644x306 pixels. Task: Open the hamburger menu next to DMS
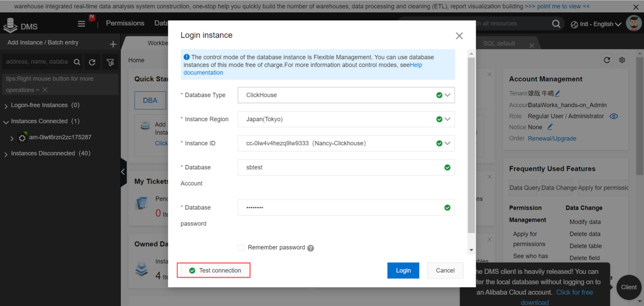(x=82, y=24)
